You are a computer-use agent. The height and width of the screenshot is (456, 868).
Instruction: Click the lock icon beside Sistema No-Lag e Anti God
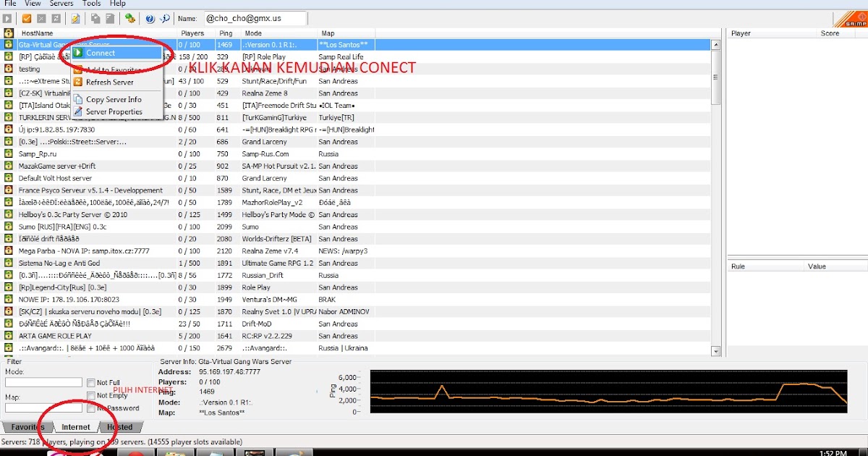tap(8, 263)
